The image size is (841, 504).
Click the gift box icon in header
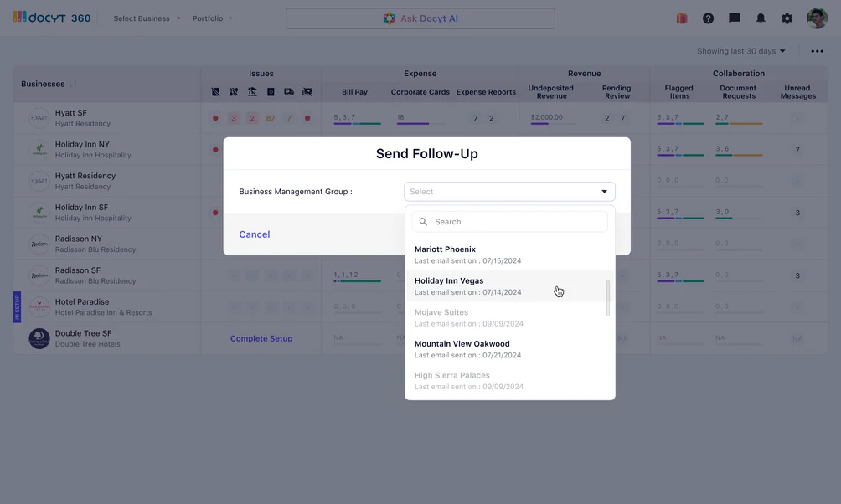tap(682, 18)
